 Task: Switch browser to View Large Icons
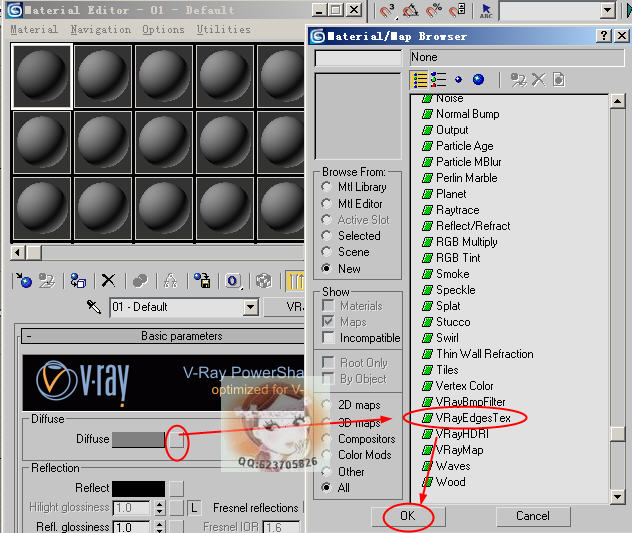pyautogui.click(x=478, y=79)
